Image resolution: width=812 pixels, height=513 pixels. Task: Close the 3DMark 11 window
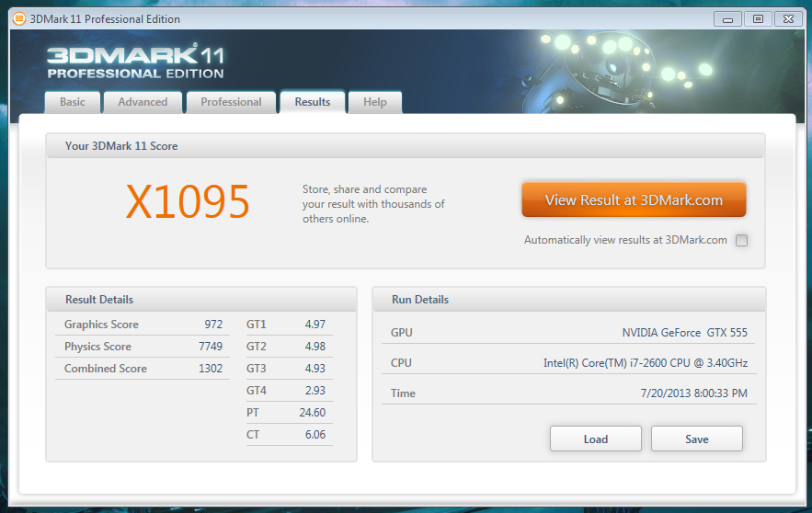(x=788, y=19)
